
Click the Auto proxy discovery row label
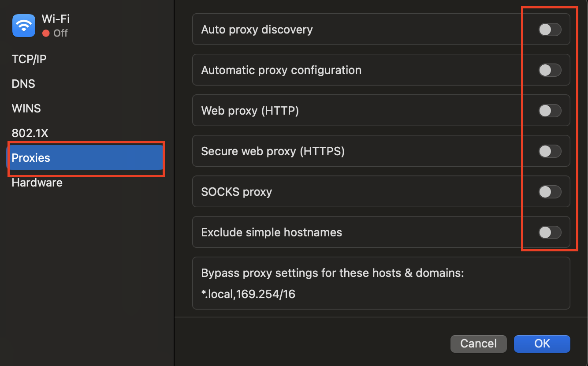(257, 30)
